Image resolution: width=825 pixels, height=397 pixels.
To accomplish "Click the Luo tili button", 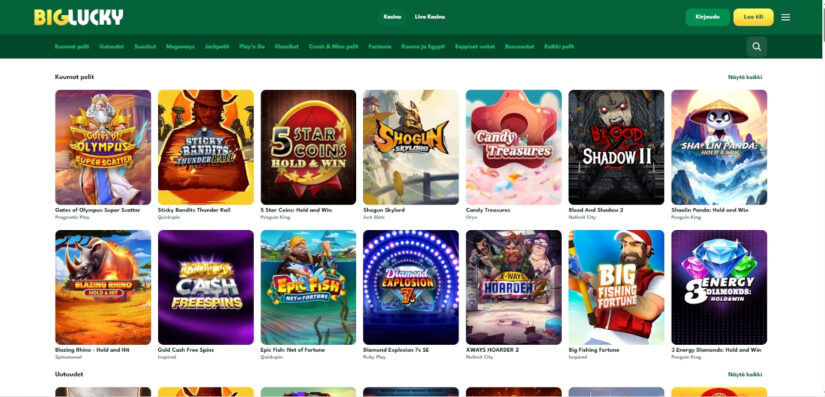I will click(x=753, y=17).
